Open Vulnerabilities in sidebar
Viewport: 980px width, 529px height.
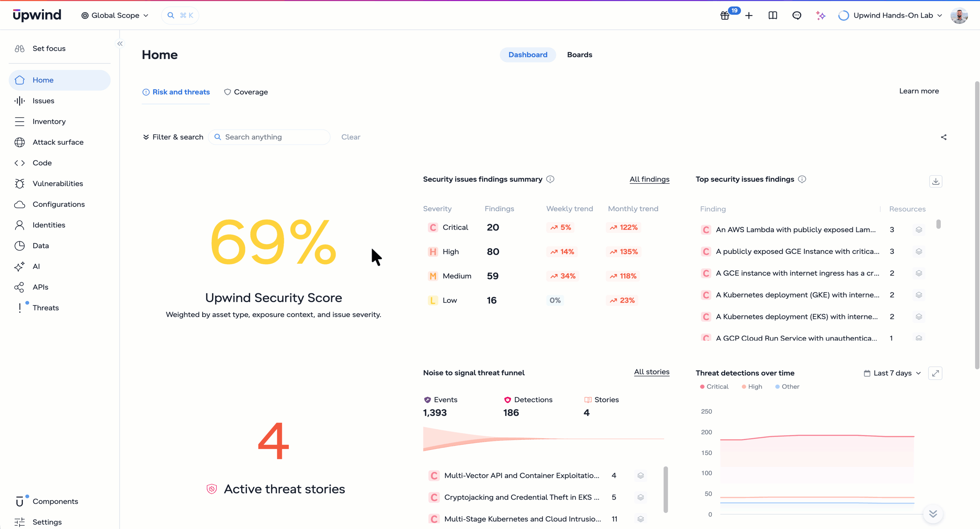60,183
